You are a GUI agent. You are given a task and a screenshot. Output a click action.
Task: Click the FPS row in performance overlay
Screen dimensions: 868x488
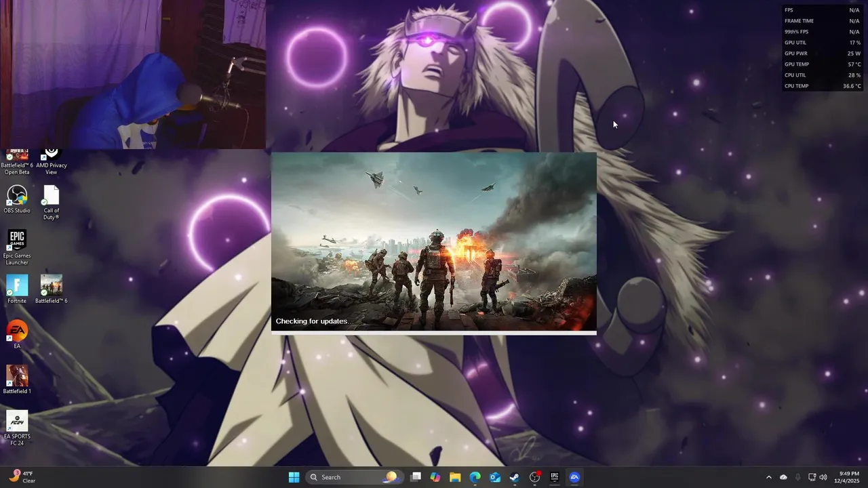pos(823,10)
